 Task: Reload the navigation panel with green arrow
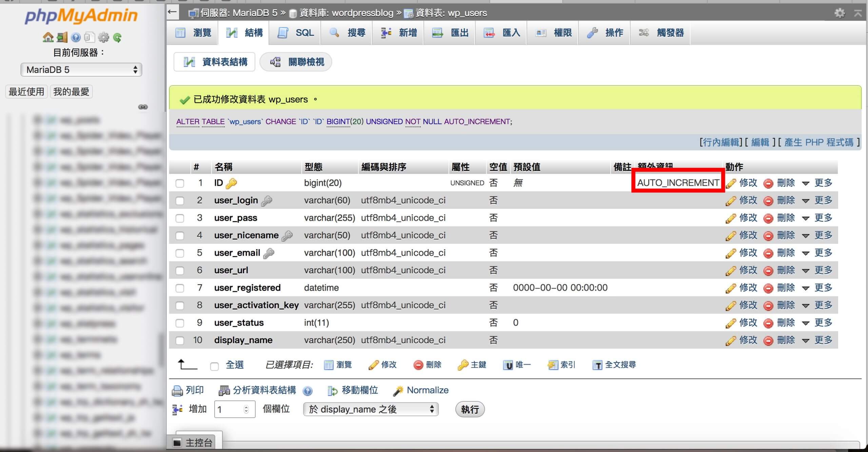[x=117, y=37]
